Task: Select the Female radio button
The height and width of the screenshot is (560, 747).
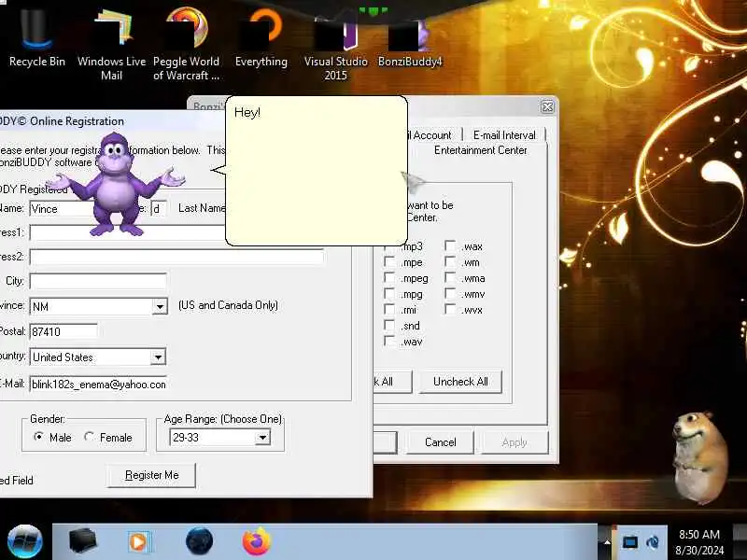Action: pos(89,437)
